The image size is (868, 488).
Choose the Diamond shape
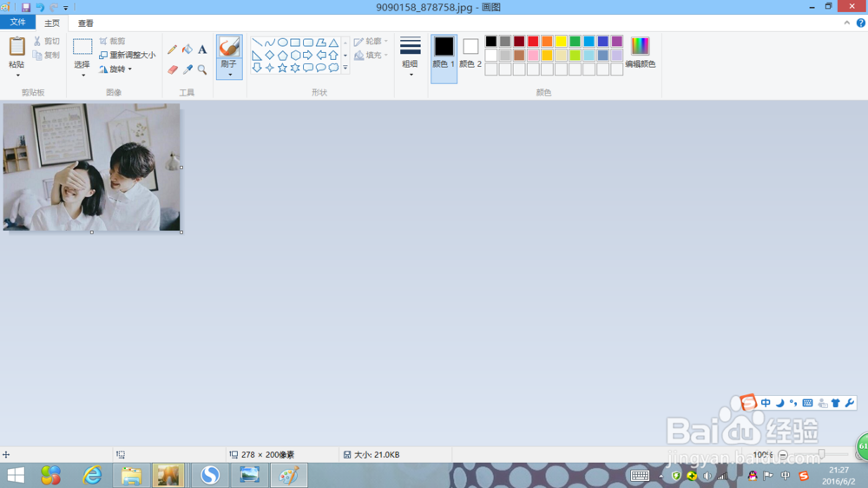[x=270, y=55]
